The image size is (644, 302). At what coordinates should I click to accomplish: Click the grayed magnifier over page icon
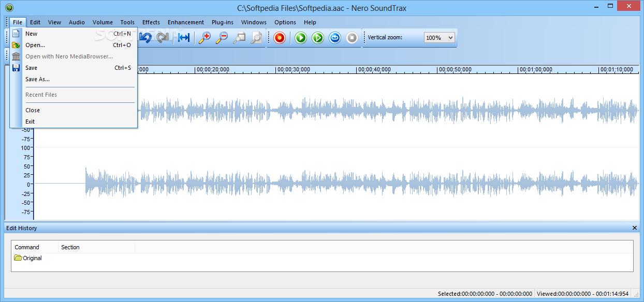click(x=256, y=38)
